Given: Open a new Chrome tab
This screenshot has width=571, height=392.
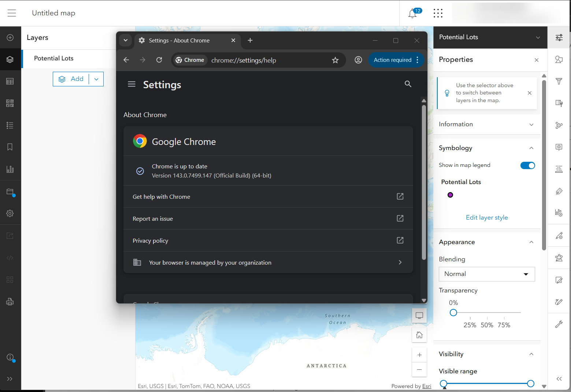Looking at the screenshot, I should [x=250, y=40].
